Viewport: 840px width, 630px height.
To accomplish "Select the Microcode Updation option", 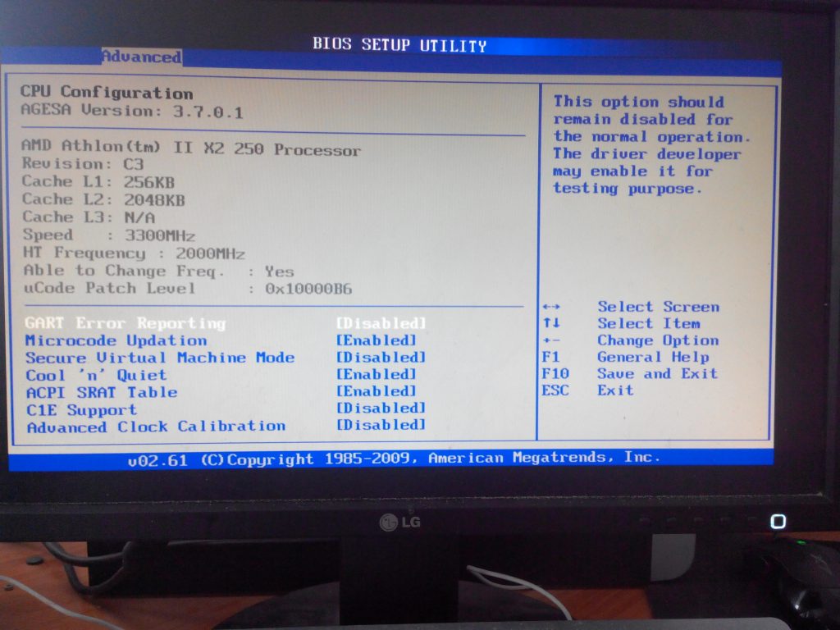I will click(116, 340).
